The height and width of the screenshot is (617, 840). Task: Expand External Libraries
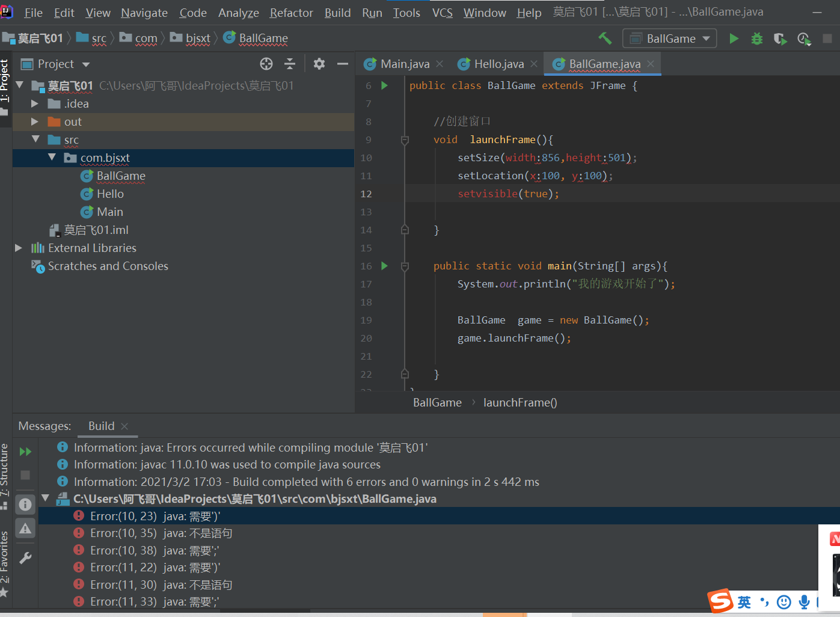pyautogui.click(x=18, y=248)
